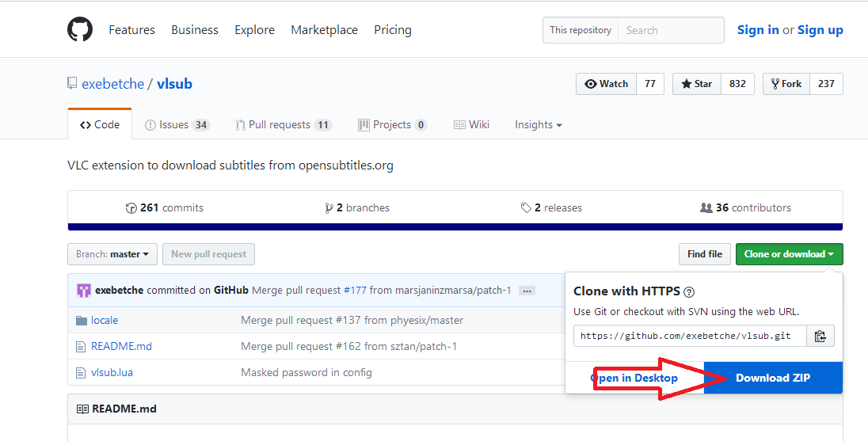Open the Features nav link
The height and width of the screenshot is (445, 868).
tap(131, 30)
